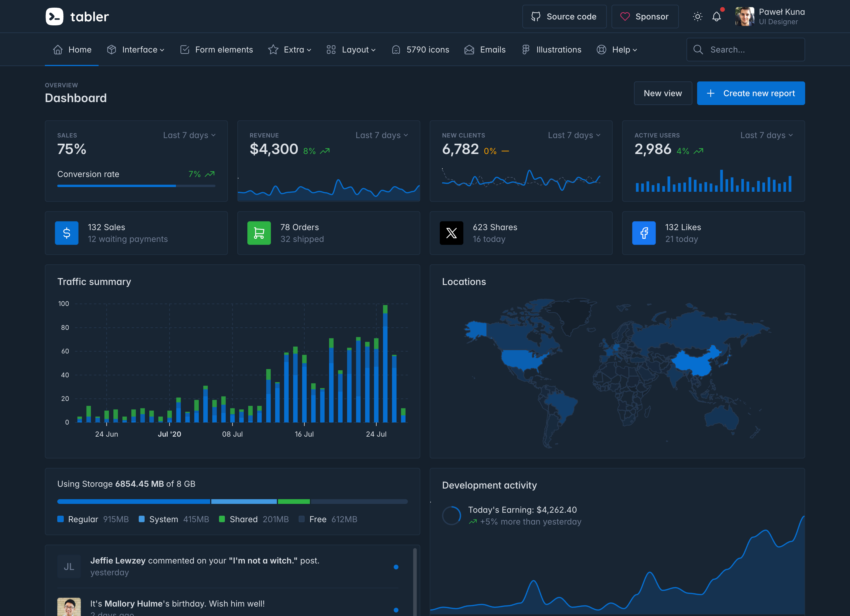Click the tabler logo icon
This screenshot has width=850, height=616.
pyautogui.click(x=54, y=17)
